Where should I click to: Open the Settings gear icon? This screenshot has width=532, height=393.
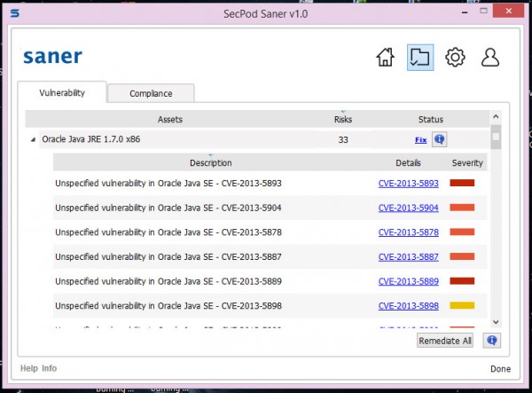click(x=455, y=57)
